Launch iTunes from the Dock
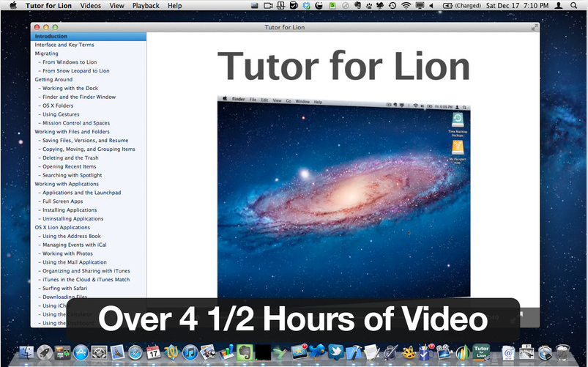The width and height of the screenshot is (588, 367). [190, 353]
